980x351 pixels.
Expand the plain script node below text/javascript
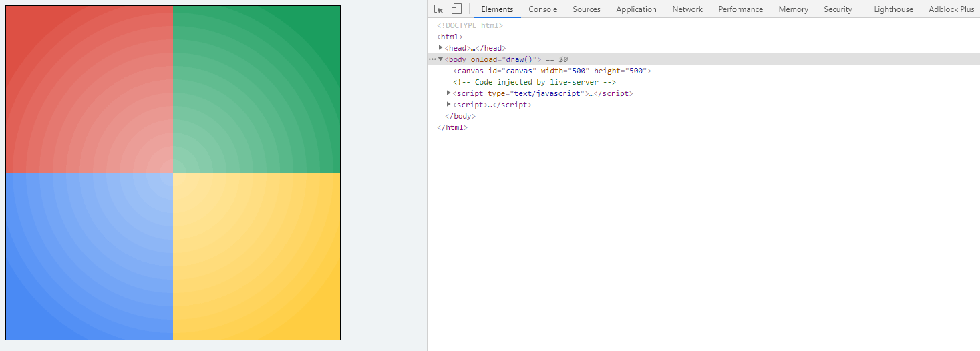tap(449, 105)
